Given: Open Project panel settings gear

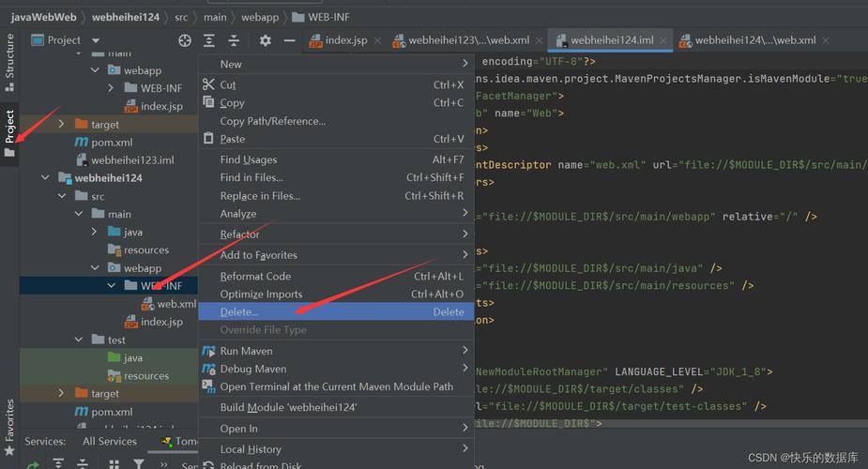Looking at the screenshot, I should pos(266,40).
